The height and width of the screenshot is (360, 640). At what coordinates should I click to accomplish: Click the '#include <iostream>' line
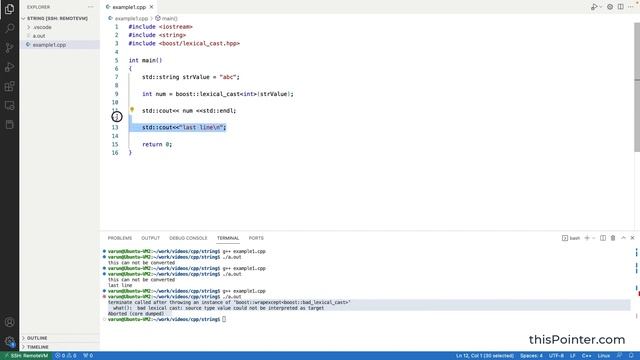(160, 27)
